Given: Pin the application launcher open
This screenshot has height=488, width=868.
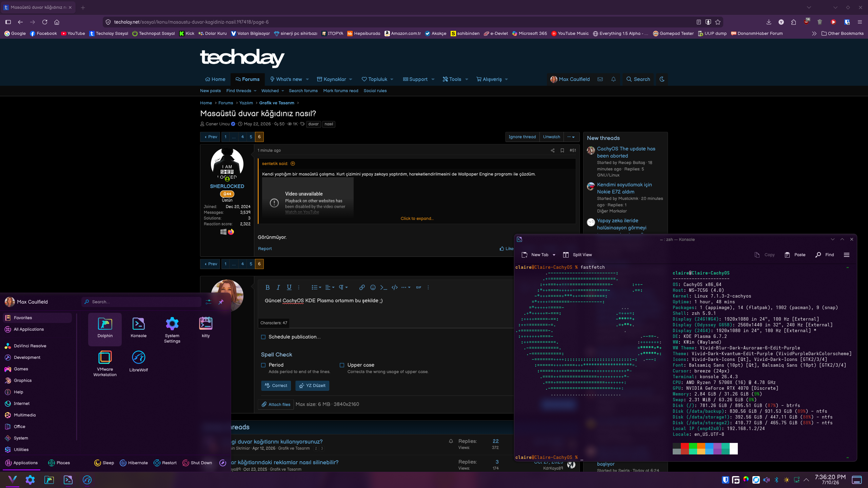Looking at the screenshot, I should pyautogui.click(x=221, y=302).
